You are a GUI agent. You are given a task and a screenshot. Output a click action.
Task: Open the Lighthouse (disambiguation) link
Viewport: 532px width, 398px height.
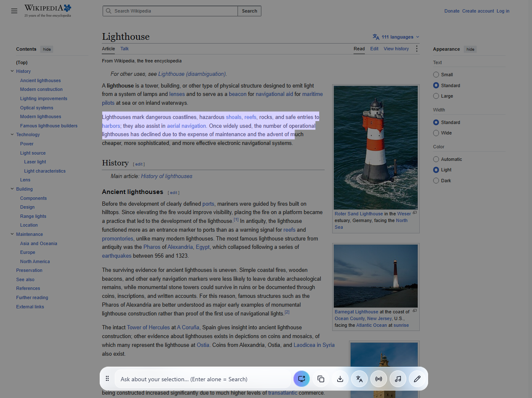pos(192,74)
